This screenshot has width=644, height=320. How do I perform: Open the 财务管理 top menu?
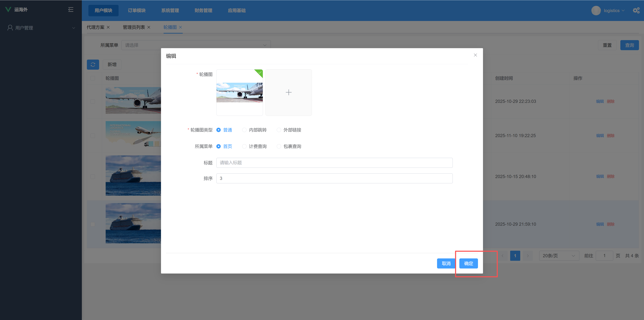[x=203, y=11]
